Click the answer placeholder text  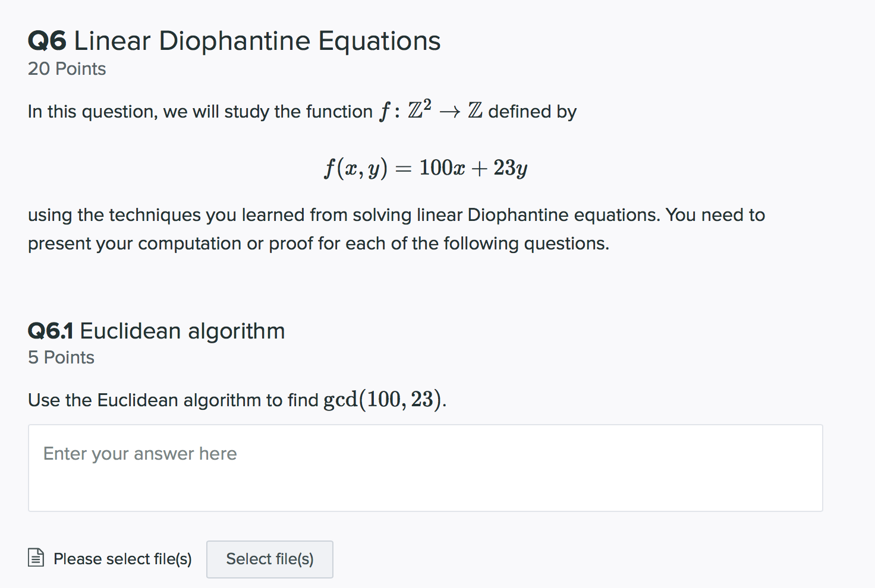pos(139,453)
